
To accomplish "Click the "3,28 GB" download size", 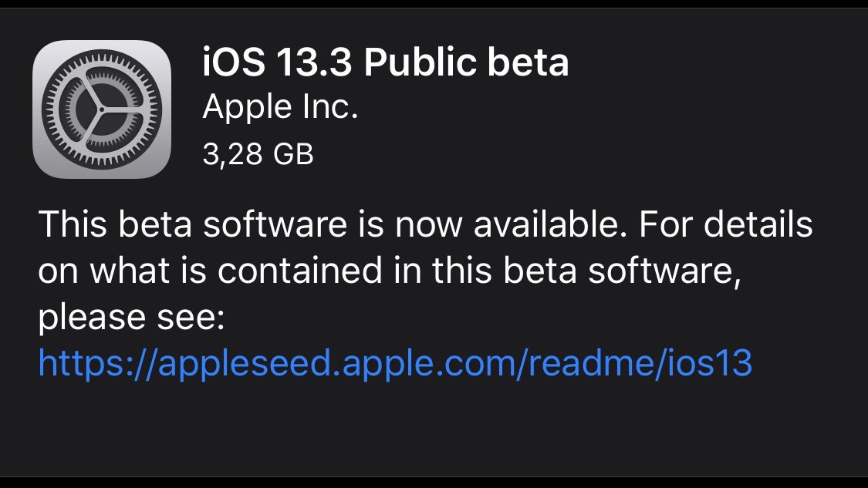I will coord(258,154).
